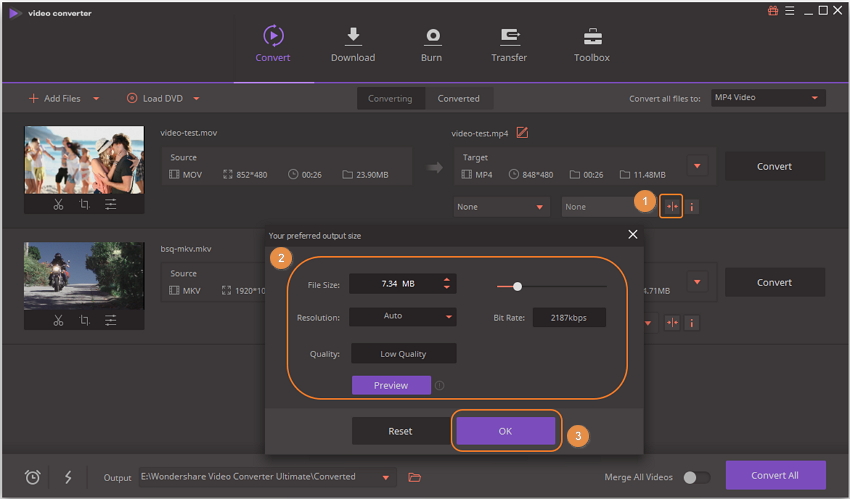Viewport: 850px width, 499px height.
Task: Click info icon for video-test.mov
Action: pyautogui.click(x=692, y=207)
